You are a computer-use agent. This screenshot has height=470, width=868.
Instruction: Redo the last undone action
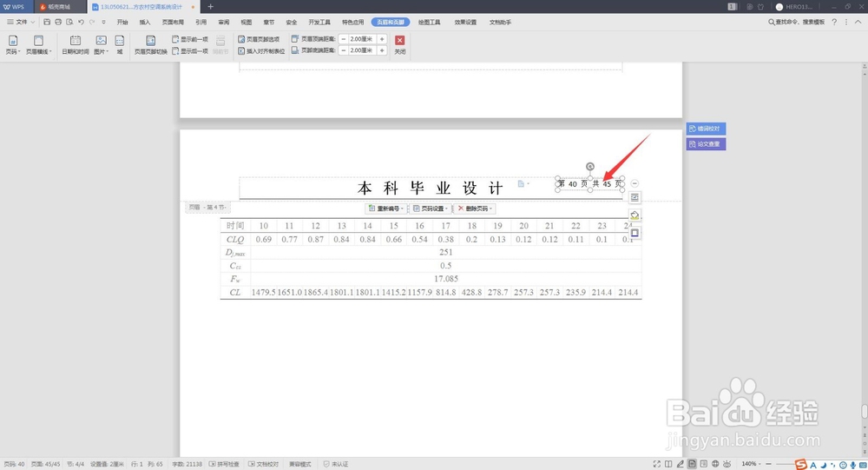coord(92,23)
